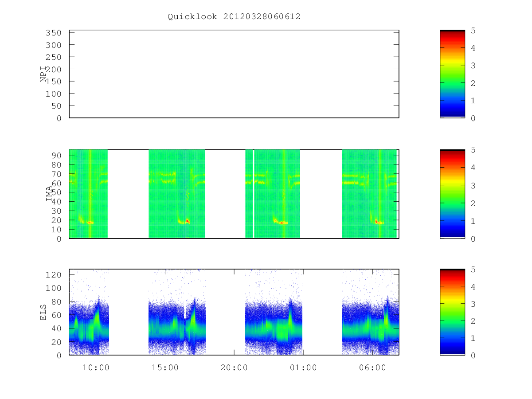
Task: Click the 120 tick on ELS axis
Action: [53, 275]
